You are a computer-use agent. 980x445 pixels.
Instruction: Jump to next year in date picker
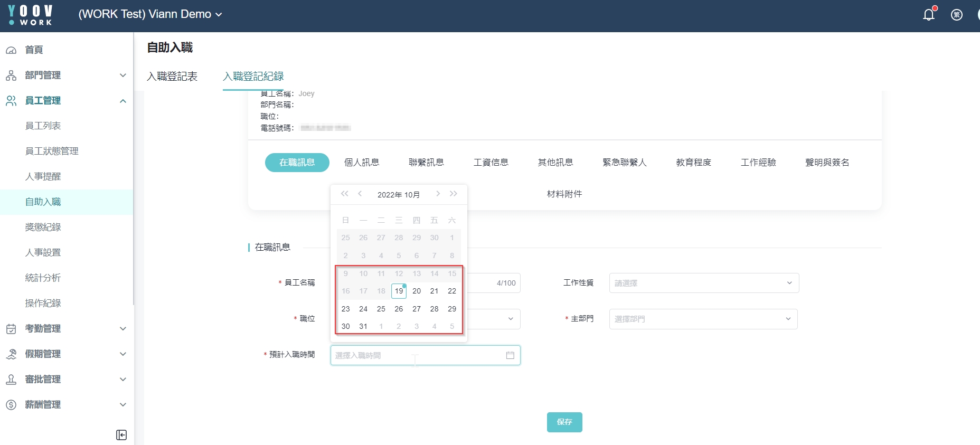pos(454,194)
